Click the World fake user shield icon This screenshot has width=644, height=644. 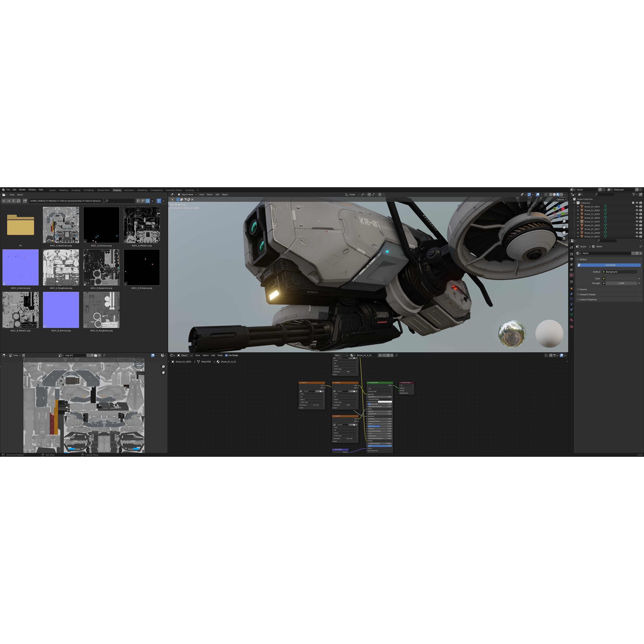[633, 253]
